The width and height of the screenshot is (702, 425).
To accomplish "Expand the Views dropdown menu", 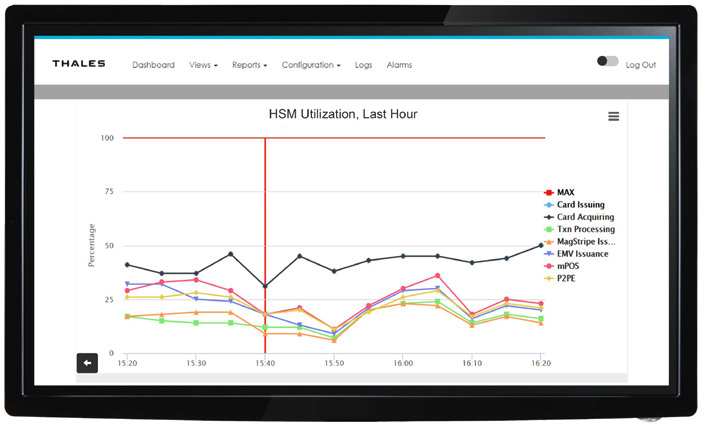I will point(203,65).
